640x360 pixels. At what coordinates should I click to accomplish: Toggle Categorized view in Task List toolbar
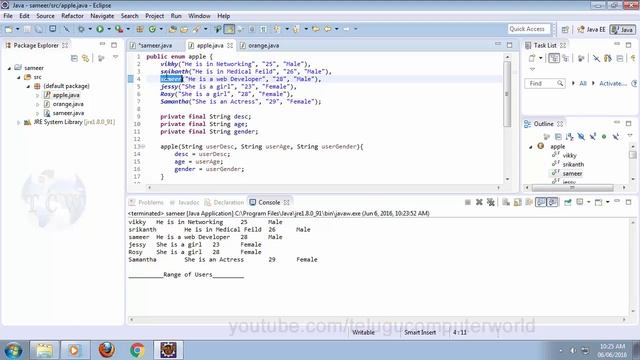tap(553, 58)
